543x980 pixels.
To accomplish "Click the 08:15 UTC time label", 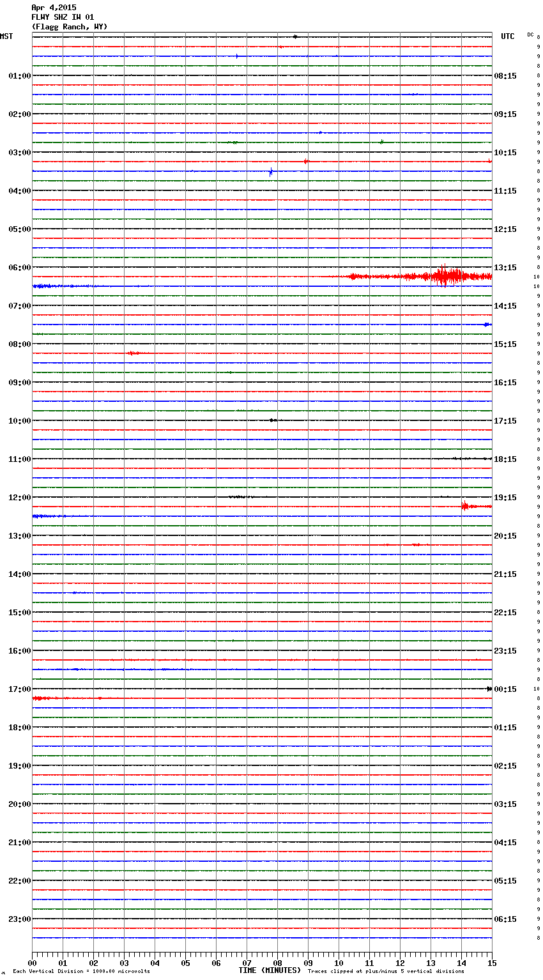I will click(x=505, y=76).
